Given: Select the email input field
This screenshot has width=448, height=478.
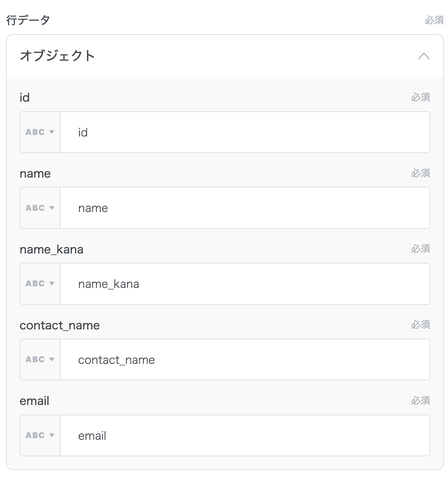Looking at the screenshot, I should 245,435.
